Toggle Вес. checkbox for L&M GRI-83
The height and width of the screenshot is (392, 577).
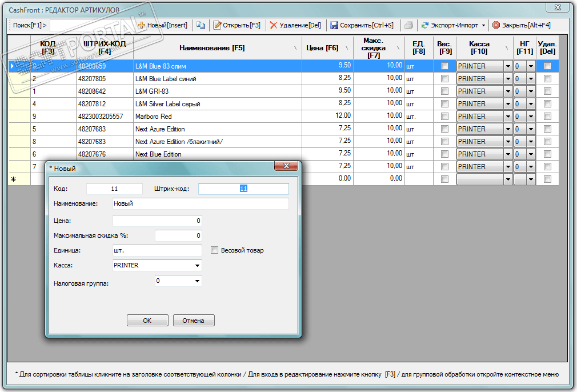pyautogui.click(x=444, y=91)
